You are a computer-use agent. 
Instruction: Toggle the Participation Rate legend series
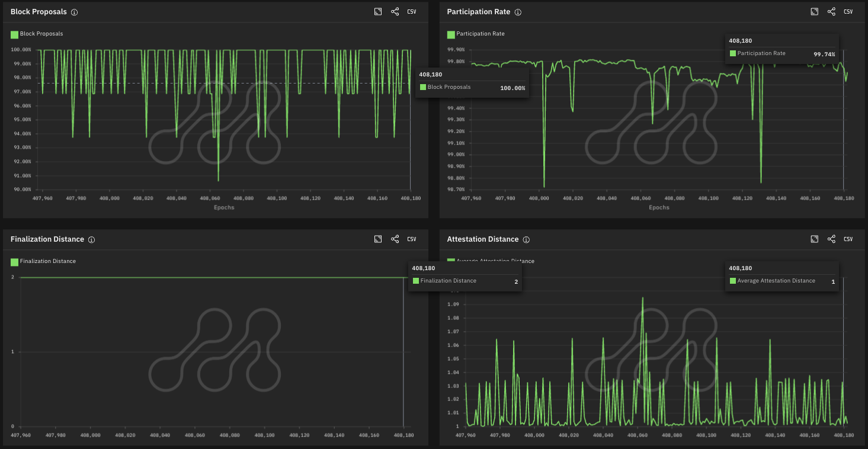[x=480, y=34]
